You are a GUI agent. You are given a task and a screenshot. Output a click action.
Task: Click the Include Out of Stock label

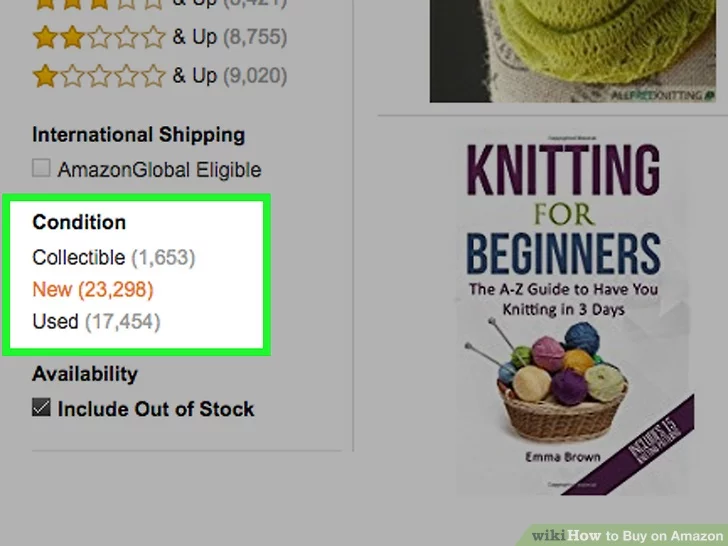pos(156,409)
